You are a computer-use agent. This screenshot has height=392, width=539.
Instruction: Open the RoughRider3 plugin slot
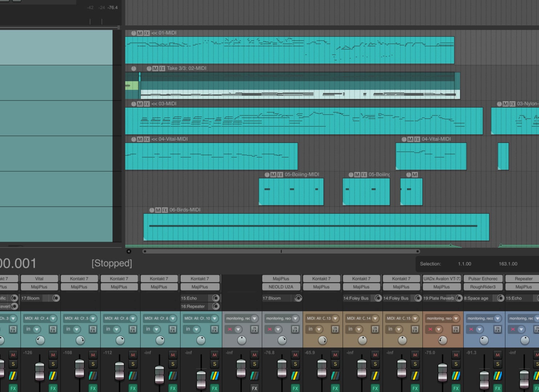(x=483, y=287)
